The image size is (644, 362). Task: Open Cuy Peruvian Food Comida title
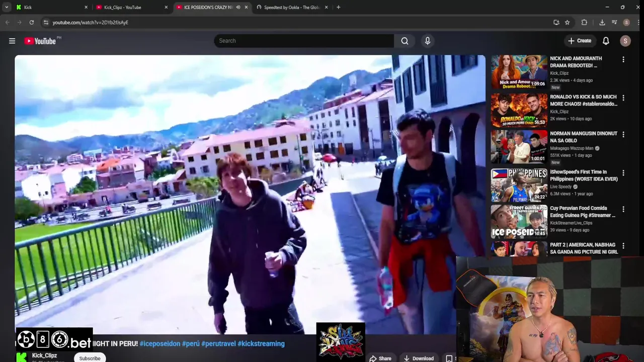click(583, 212)
